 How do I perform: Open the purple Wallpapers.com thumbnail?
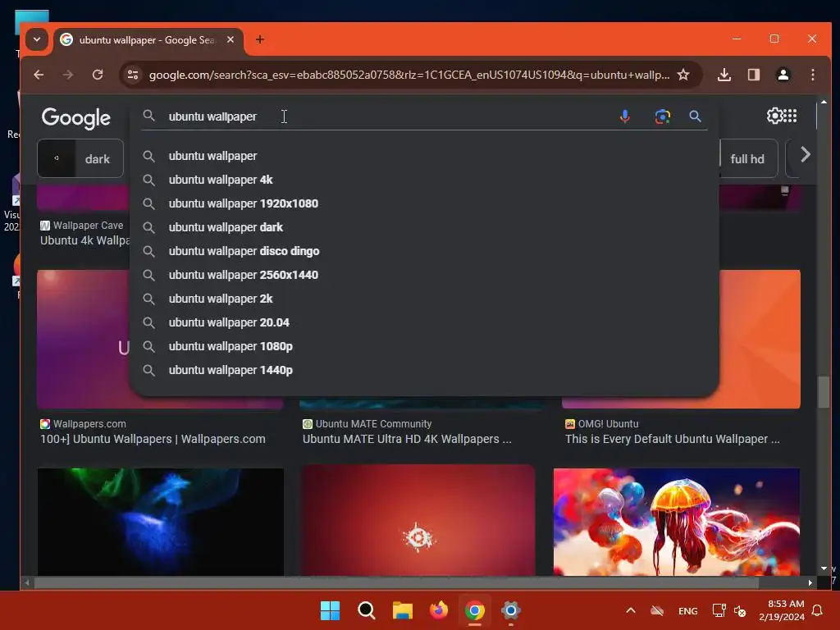(83, 339)
